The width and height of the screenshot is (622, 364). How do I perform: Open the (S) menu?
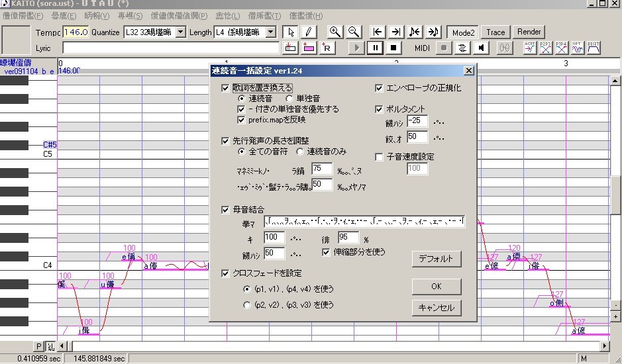pos(130,16)
